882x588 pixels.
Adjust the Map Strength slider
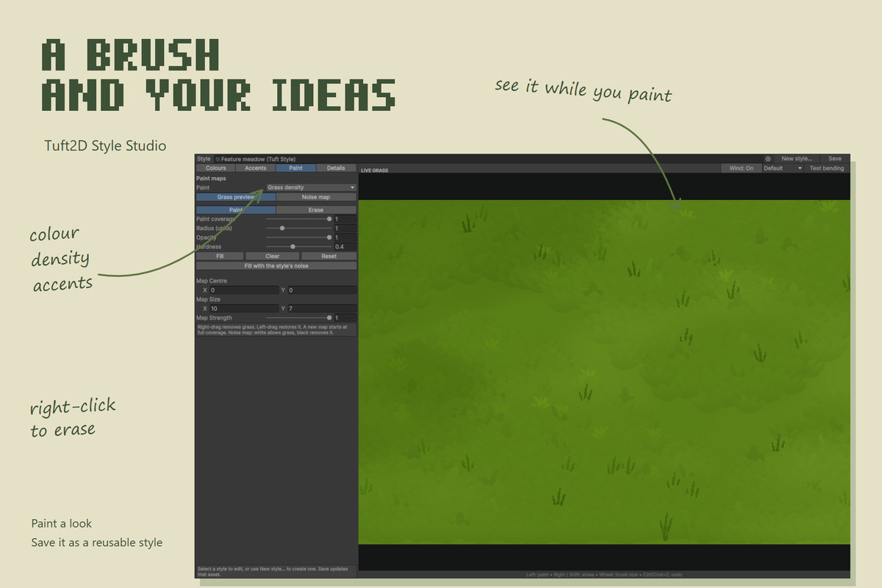(x=298, y=318)
